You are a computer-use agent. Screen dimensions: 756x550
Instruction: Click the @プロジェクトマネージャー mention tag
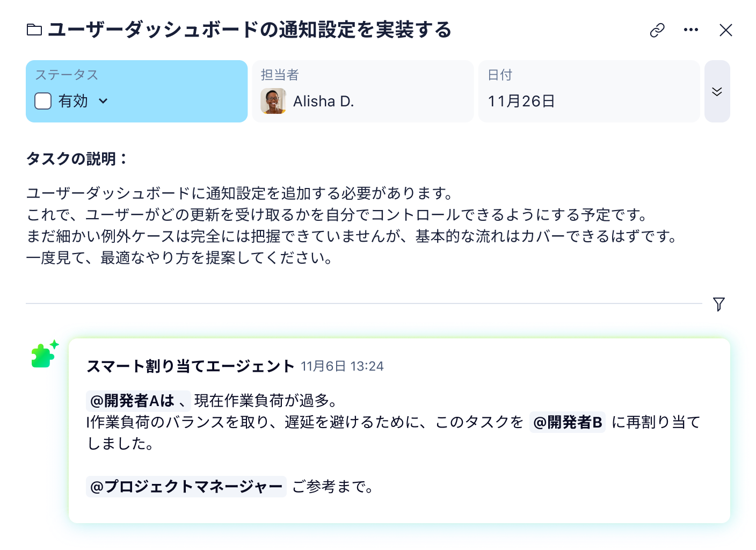186,487
